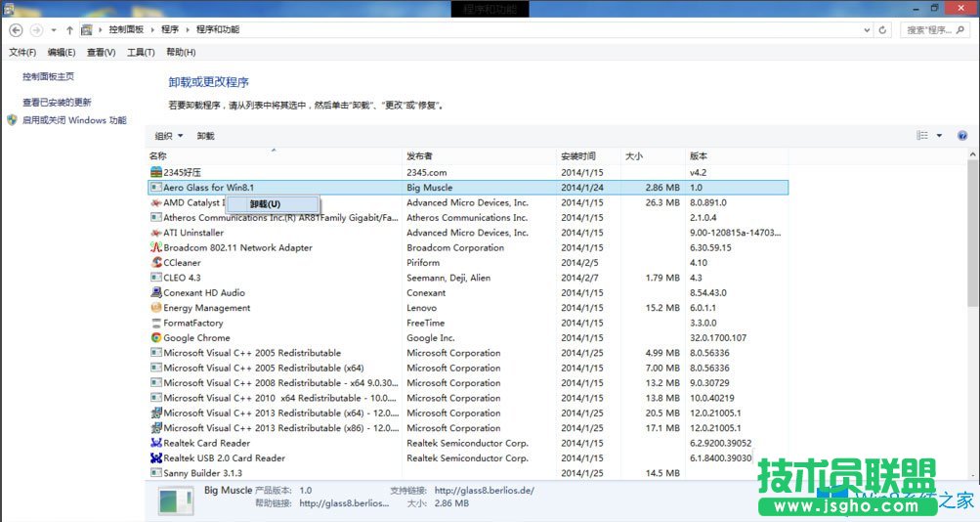
Task: Click the Big Muscle details pane thumbnail
Action: [176, 501]
